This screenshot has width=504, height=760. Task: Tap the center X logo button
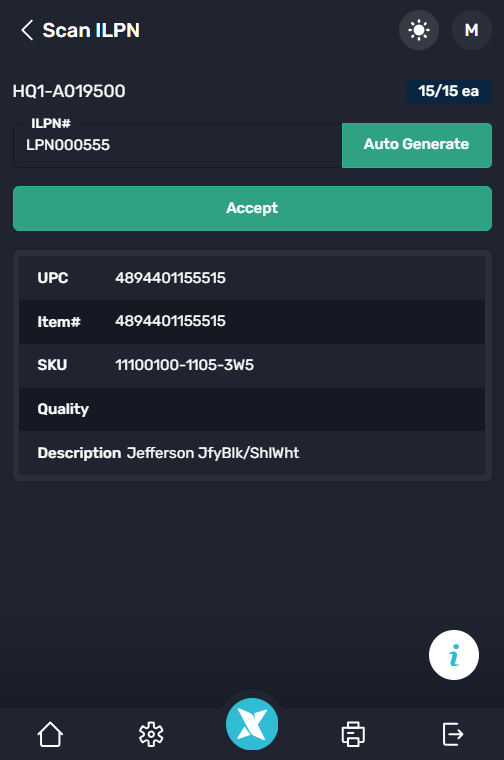[252, 724]
